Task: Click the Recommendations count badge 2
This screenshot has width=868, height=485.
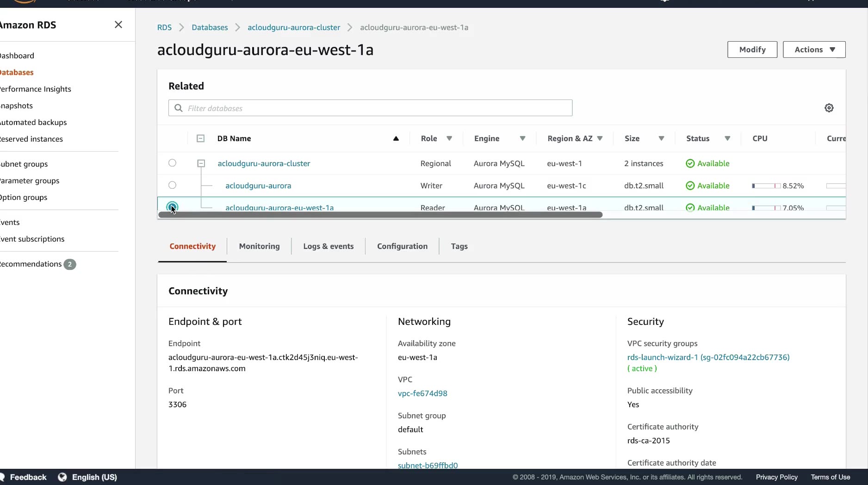Action: point(70,264)
